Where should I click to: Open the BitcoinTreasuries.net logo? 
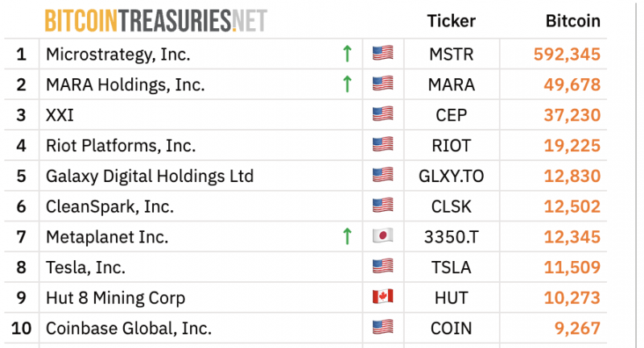(x=156, y=21)
